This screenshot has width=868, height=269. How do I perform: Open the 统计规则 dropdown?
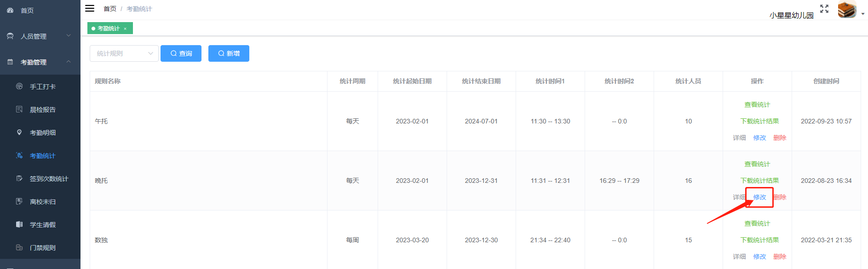(124, 53)
